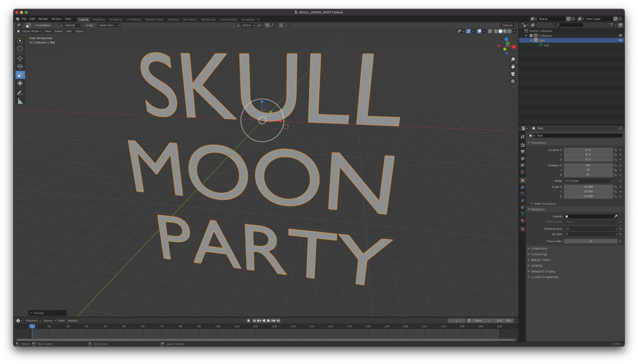Expand the Delta Transform panel

[543, 203]
